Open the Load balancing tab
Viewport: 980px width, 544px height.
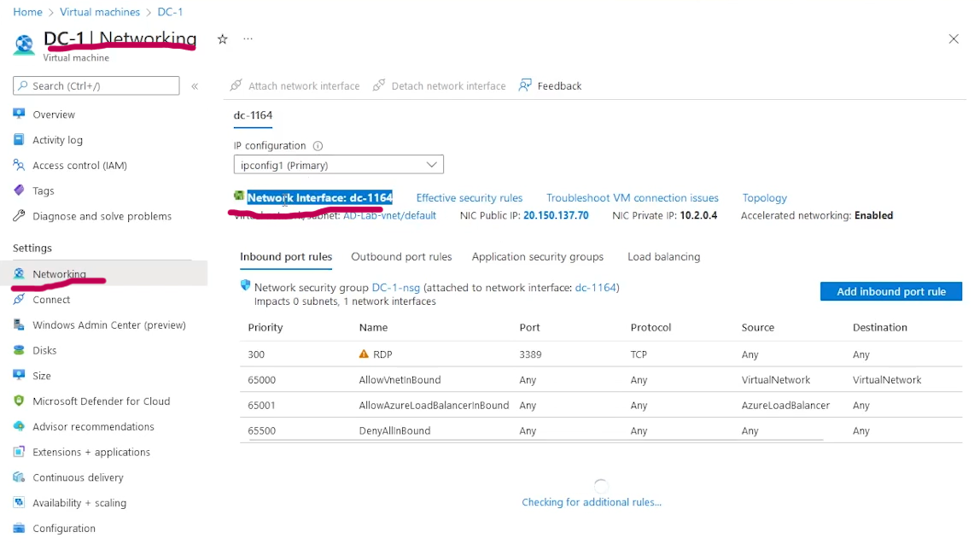(x=664, y=257)
